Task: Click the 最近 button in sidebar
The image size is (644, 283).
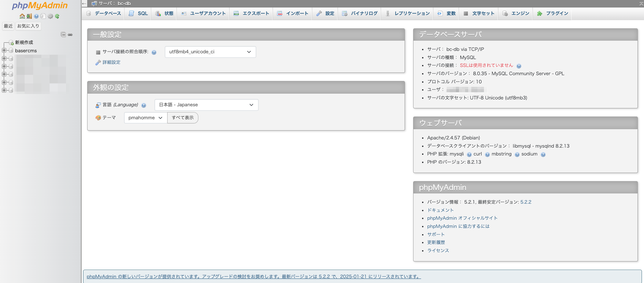Action: 8,26
